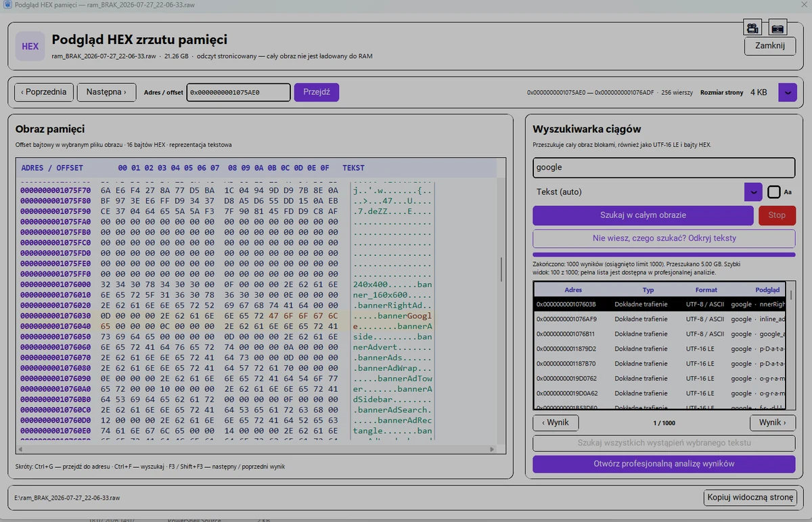The image size is (812, 522).
Task: Click the Podgląd column header
Action: (767, 290)
